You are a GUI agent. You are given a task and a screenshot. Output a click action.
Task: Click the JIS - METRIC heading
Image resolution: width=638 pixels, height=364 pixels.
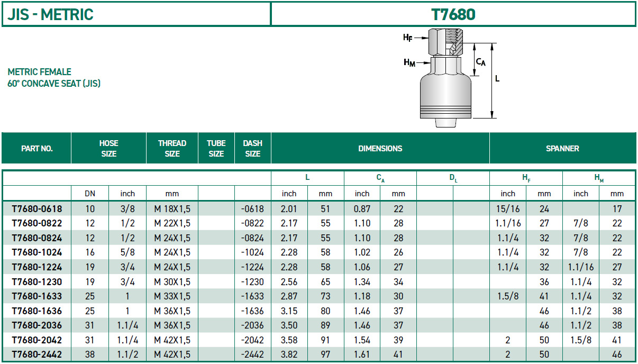pyautogui.click(x=50, y=14)
